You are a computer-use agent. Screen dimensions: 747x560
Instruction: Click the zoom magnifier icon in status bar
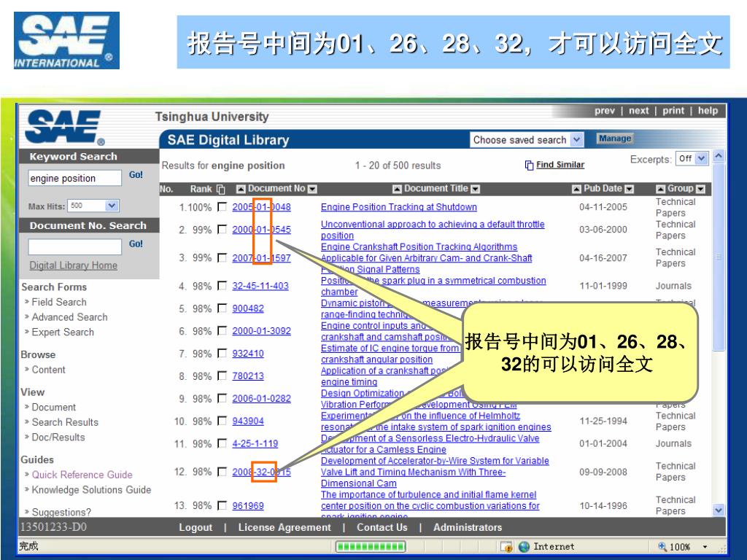pyautogui.click(x=662, y=547)
